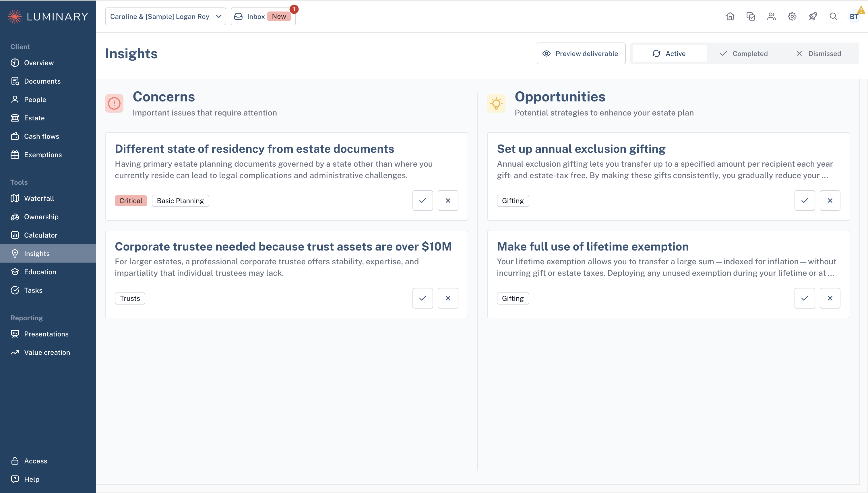
Task: Mark lifetime exemption opportunity as completed
Action: point(804,298)
